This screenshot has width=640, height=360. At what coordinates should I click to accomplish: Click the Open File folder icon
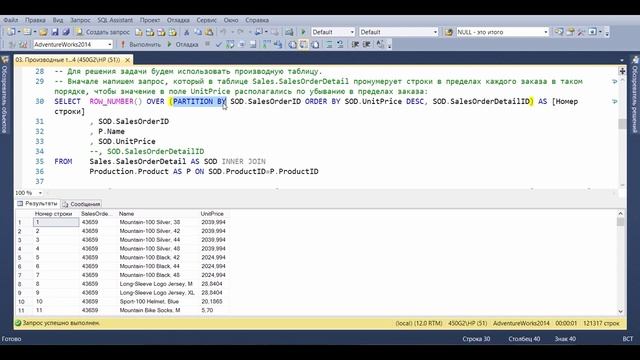(43, 32)
